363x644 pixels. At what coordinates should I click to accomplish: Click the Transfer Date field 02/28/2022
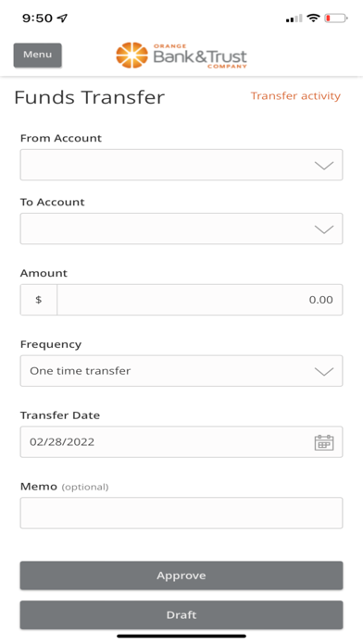tap(181, 442)
